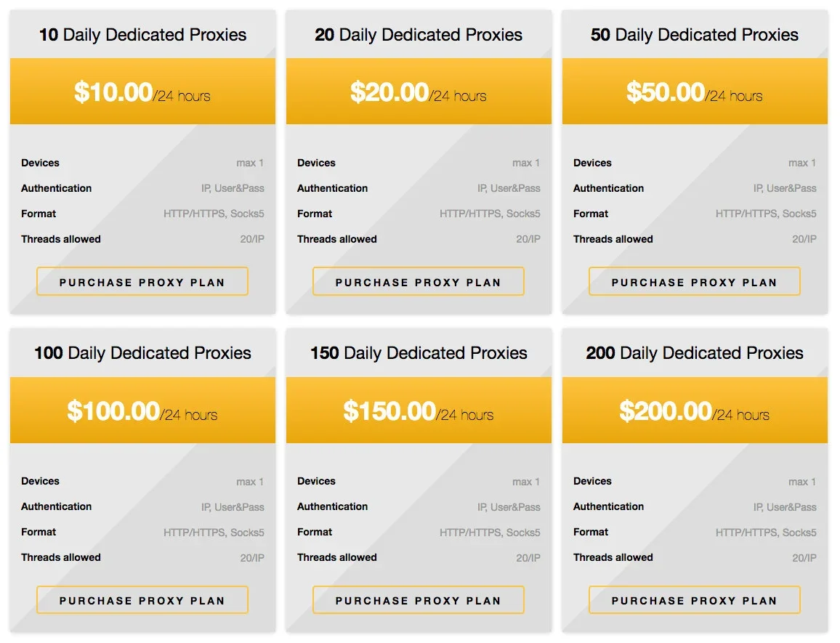Screen dimensions: 840x643
Task: Select the "200 Daily Dedicated Proxies" title
Action: 695,353
